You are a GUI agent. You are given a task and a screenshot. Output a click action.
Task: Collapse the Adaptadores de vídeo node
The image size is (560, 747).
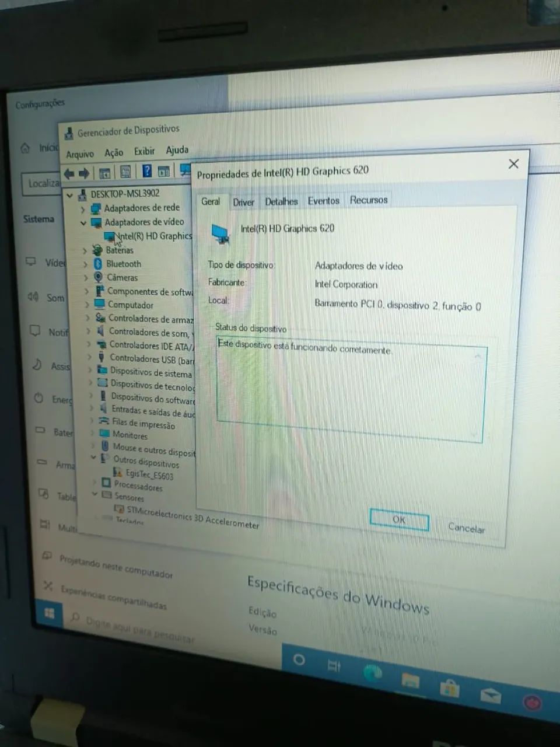click(83, 223)
